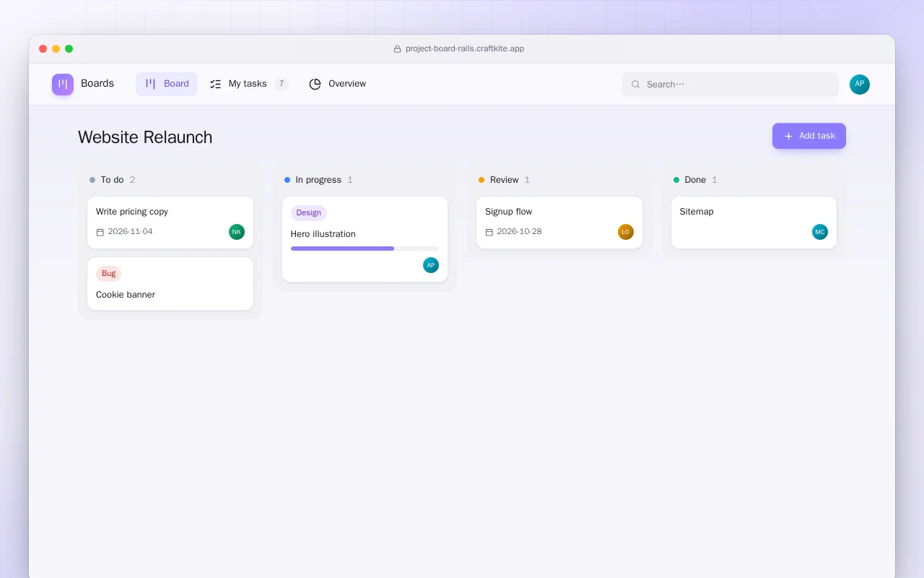
Task: Open the My tasks tab
Action: click(x=248, y=84)
